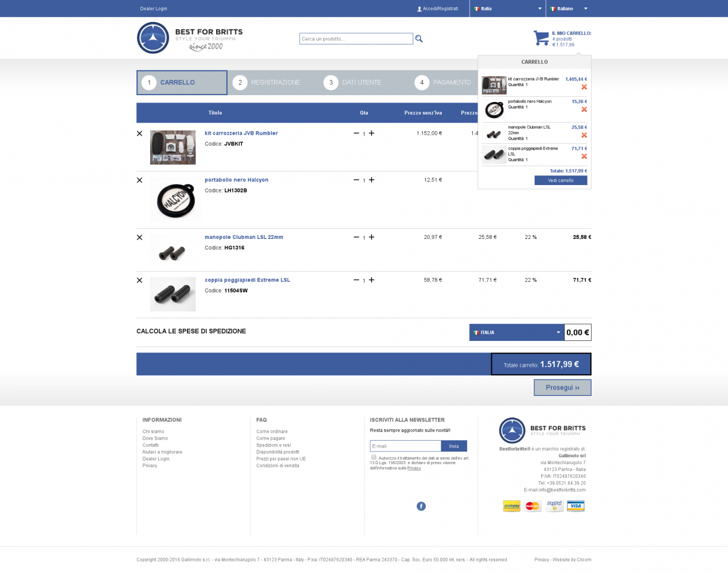Decrease quantity of coppia poggiapiedi Extreme LSL
Image resolution: width=728 pixels, height=573 pixels.
point(356,280)
